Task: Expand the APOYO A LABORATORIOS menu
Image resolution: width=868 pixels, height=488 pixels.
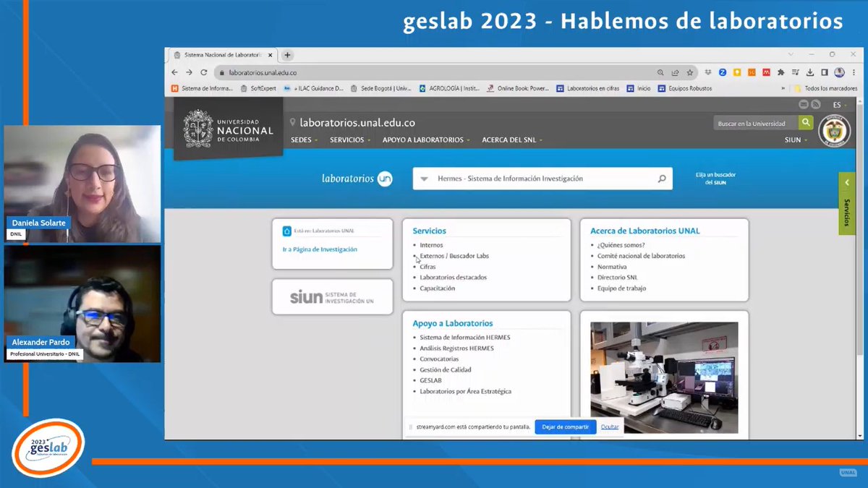Action: [426, 140]
